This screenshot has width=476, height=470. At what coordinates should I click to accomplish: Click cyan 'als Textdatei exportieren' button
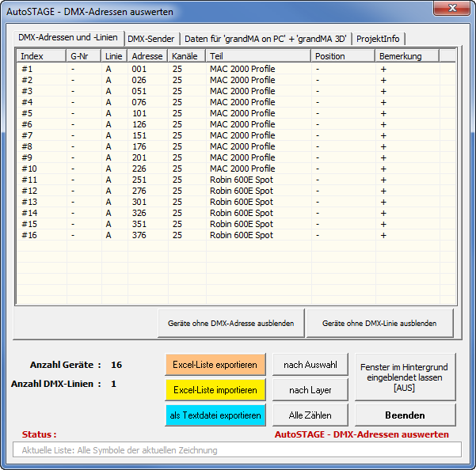215,415
